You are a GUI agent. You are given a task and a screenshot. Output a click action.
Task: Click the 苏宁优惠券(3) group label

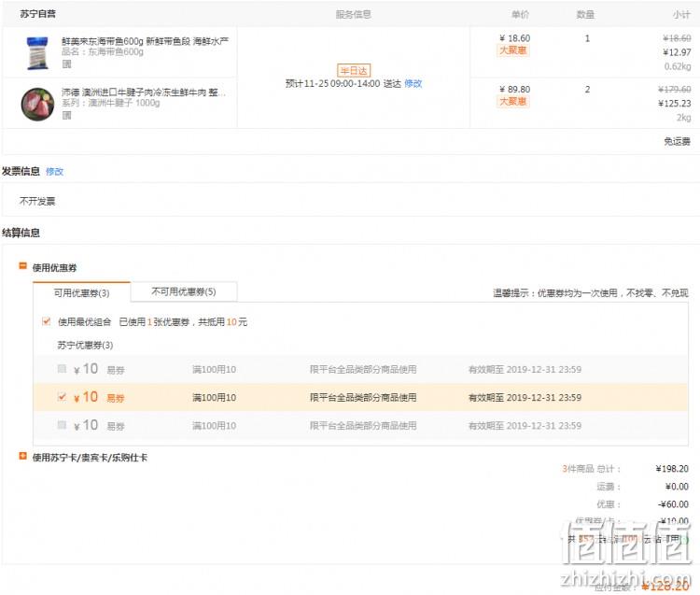pyautogui.click(x=85, y=346)
